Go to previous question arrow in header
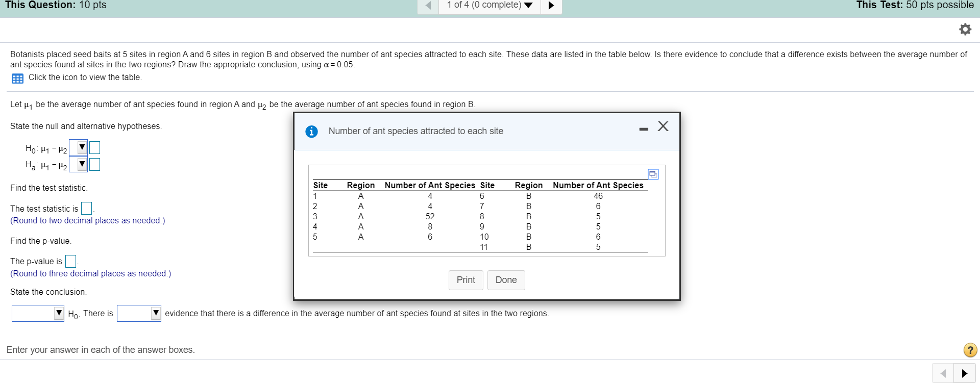Image resolution: width=980 pixels, height=386 pixels. (x=428, y=6)
